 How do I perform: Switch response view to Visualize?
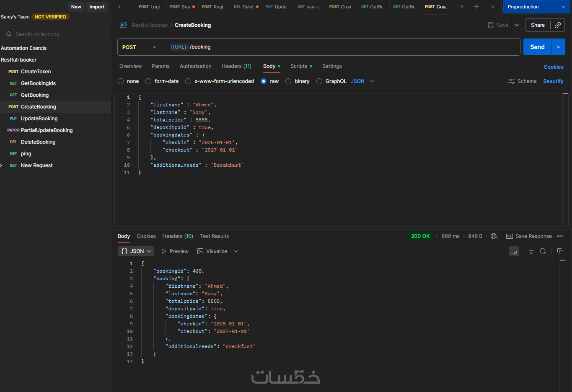pyautogui.click(x=212, y=251)
